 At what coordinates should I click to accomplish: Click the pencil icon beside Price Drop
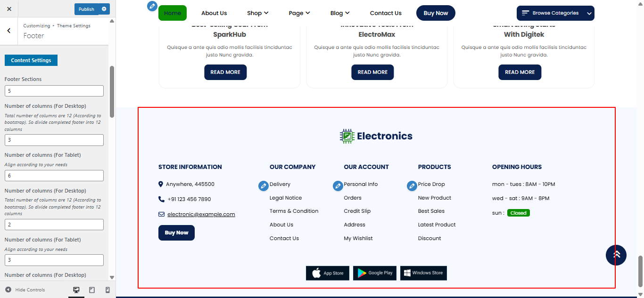[x=412, y=185]
